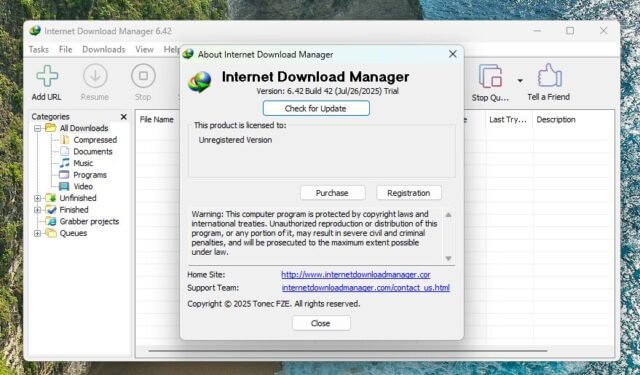The height and width of the screenshot is (375, 640).
Task: Open the internetdownloadmanager.com home site link
Action: pyautogui.click(x=356, y=275)
